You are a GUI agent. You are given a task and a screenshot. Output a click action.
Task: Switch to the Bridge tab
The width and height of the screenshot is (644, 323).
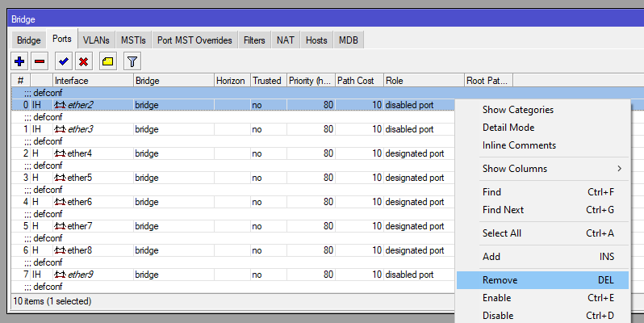pos(29,40)
